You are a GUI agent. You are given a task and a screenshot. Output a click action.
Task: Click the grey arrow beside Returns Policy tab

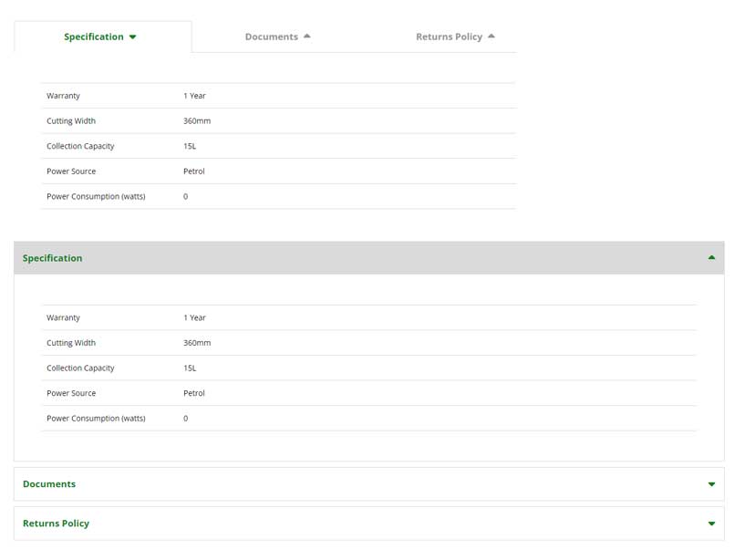491,36
